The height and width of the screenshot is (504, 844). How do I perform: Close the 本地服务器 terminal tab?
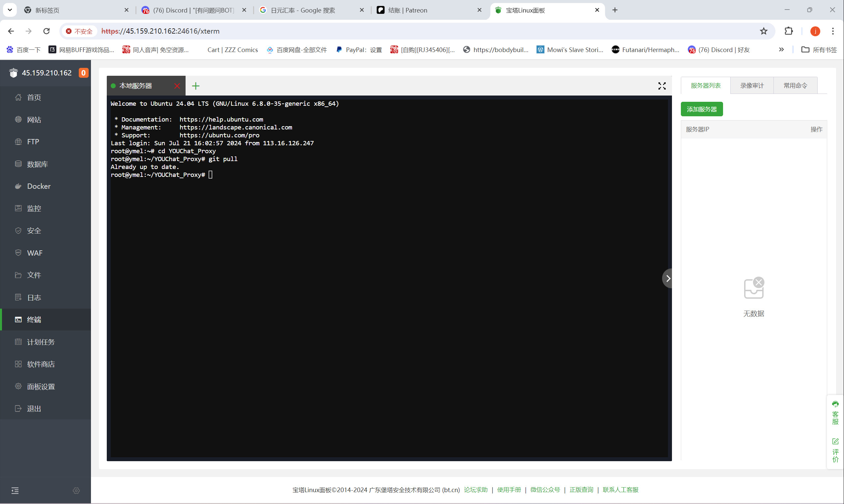[177, 86]
